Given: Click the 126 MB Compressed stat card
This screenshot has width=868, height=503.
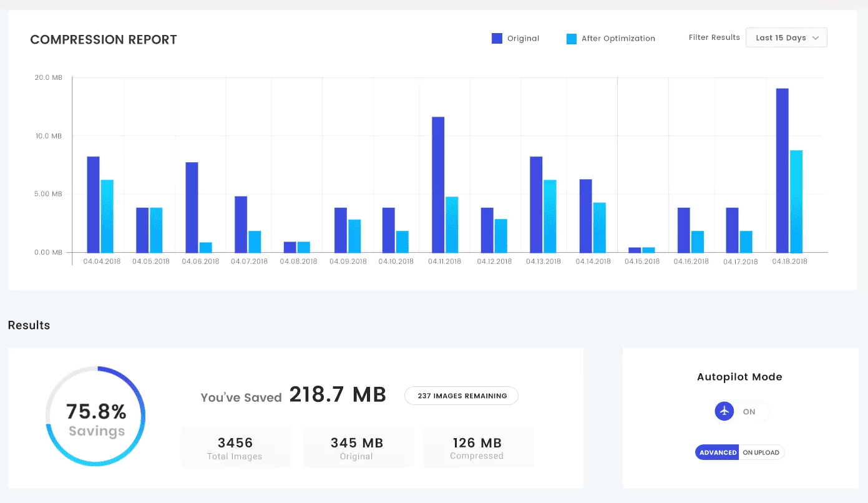Looking at the screenshot, I should click(x=477, y=448).
